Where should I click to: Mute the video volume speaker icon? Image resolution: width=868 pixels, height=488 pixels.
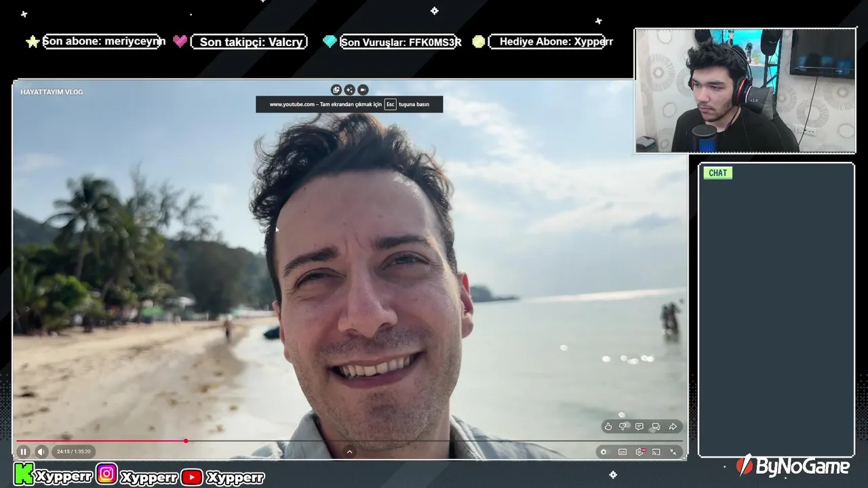[x=41, y=451]
